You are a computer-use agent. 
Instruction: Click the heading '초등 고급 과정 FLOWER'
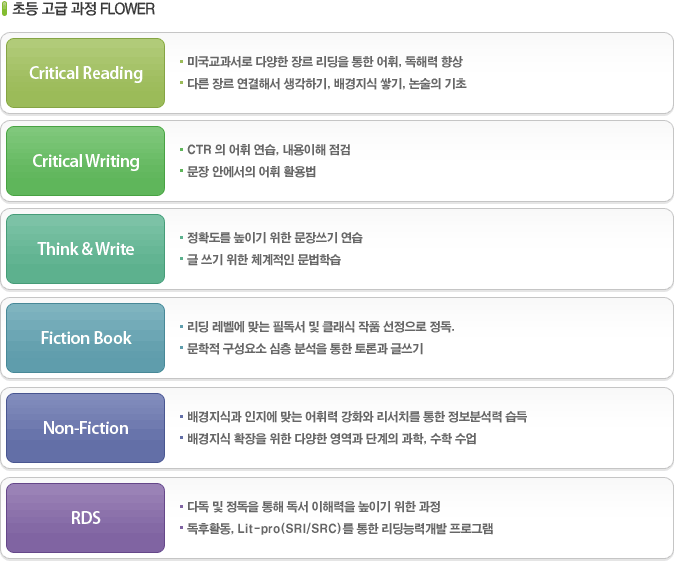(x=83, y=10)
